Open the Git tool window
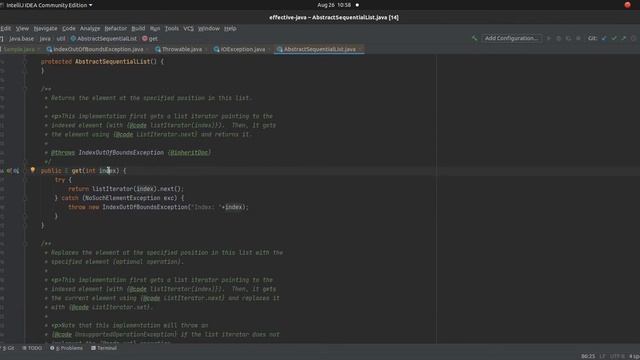 pyautogui.click(x=8, y=348)
